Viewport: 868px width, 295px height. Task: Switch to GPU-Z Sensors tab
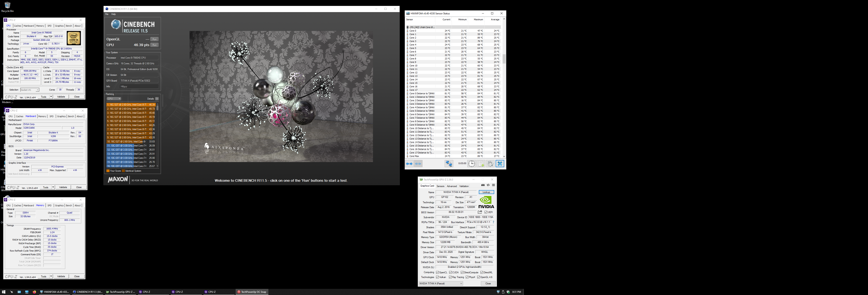click(x=440, y=186)
